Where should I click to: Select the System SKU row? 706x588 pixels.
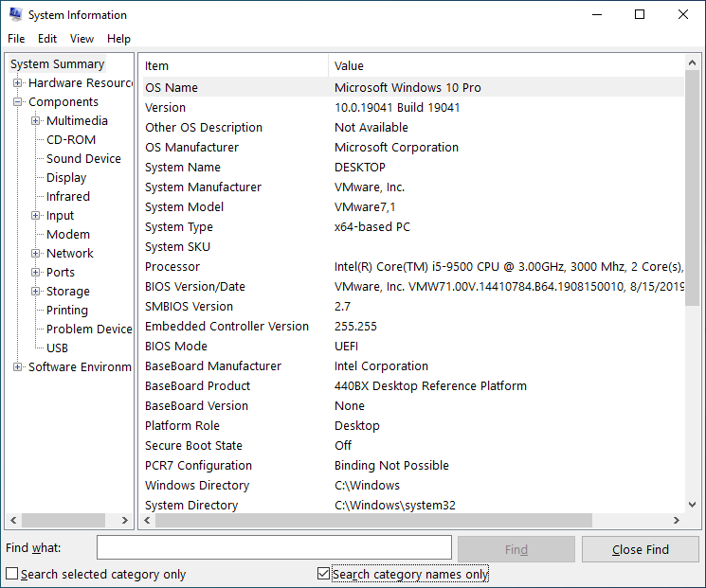413,246
